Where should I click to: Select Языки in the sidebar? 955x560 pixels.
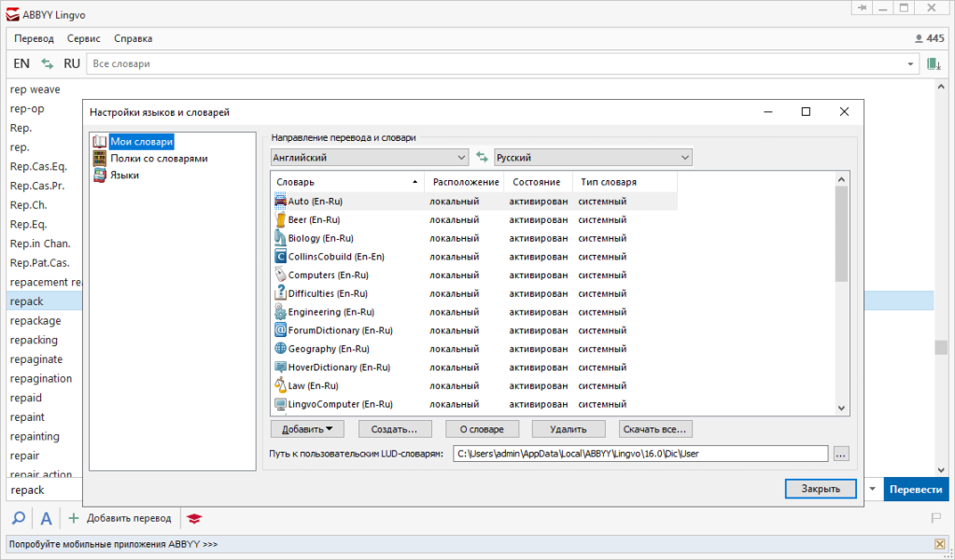click(124, 175)
